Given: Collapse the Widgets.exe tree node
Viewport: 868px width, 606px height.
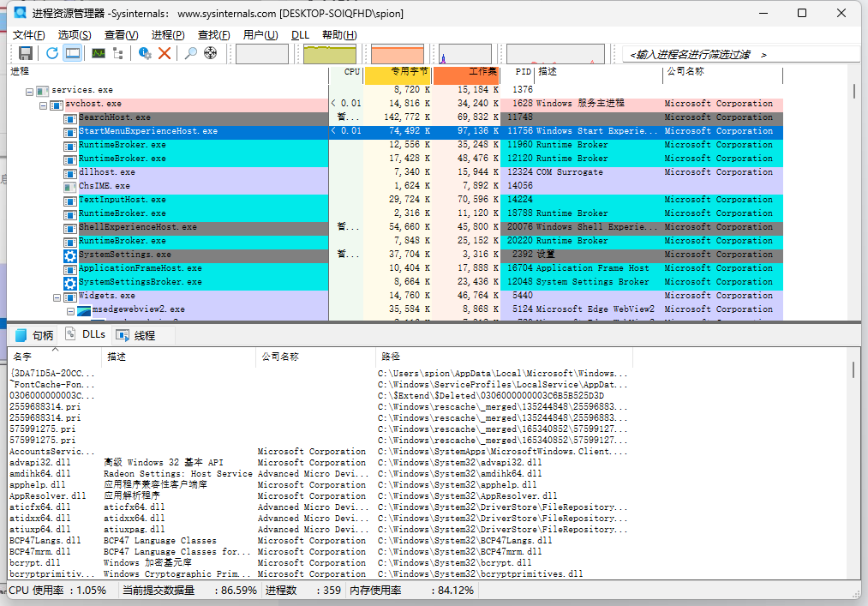Looking at the screenshot, I should 57,298.
